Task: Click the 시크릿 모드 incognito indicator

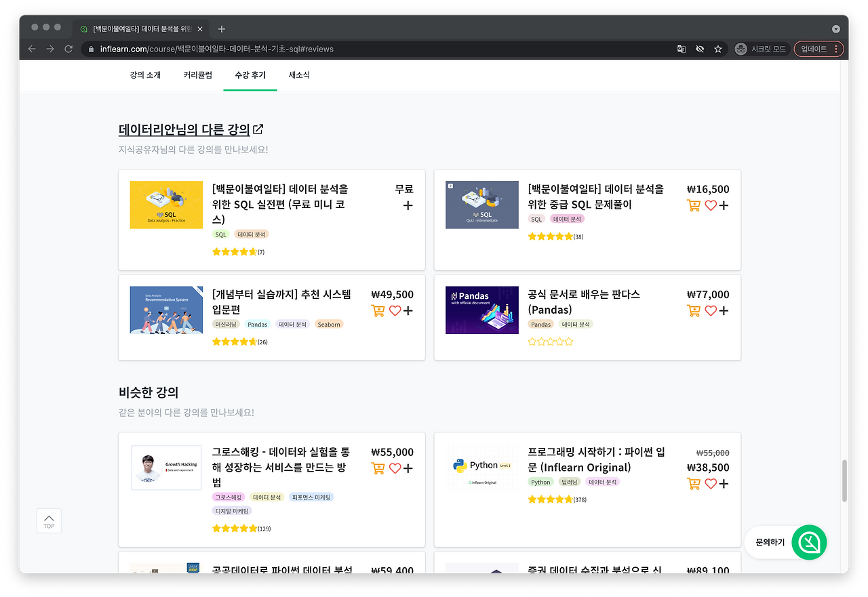Action: [x=761, y=49]
